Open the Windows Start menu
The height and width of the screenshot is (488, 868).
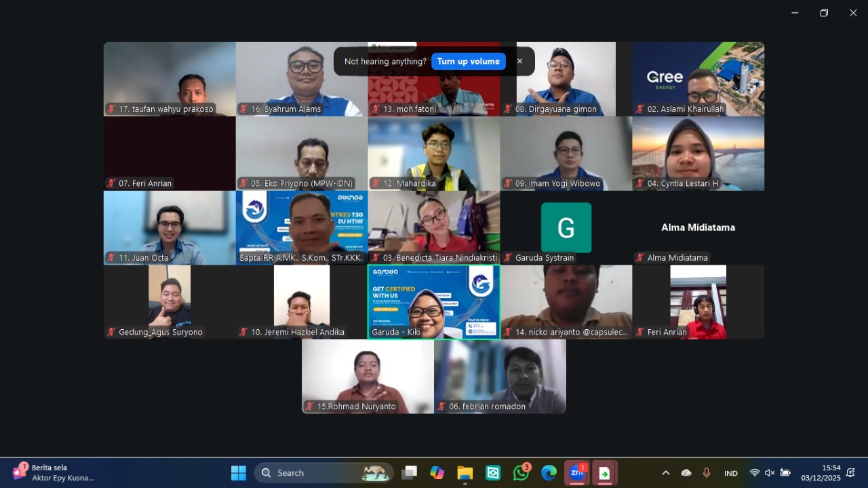coord(239,473)
